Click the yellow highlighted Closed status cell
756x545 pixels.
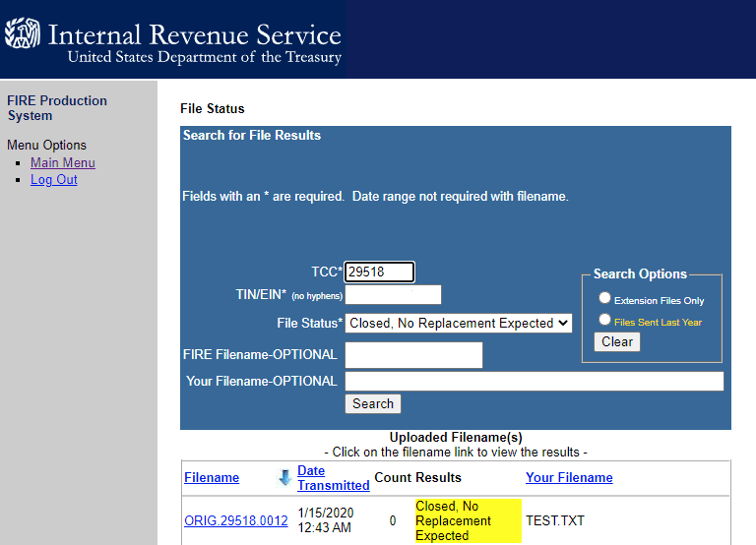click(467, 521)
